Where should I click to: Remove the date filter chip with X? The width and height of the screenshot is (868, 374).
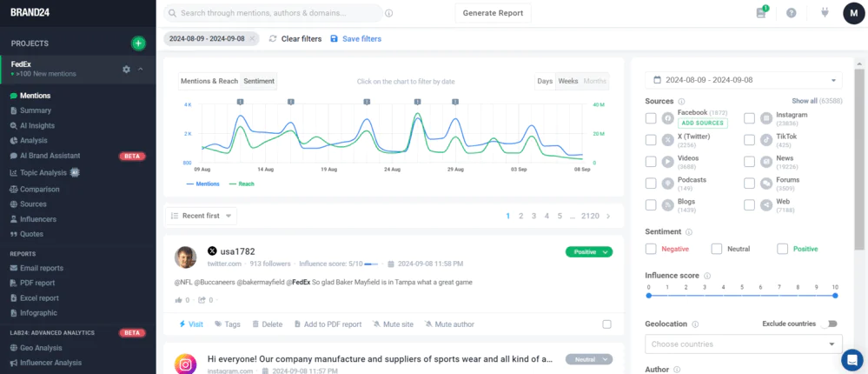252,39
